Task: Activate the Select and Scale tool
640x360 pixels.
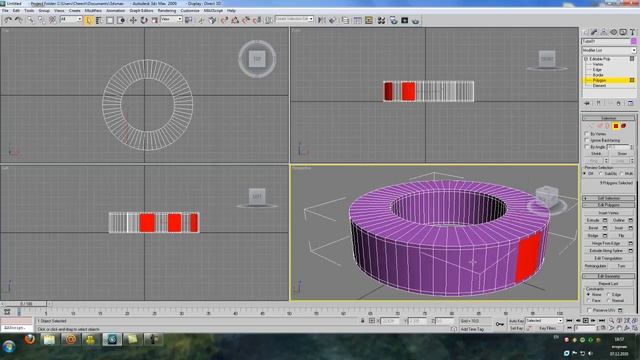Action: [x=154, y=20]
